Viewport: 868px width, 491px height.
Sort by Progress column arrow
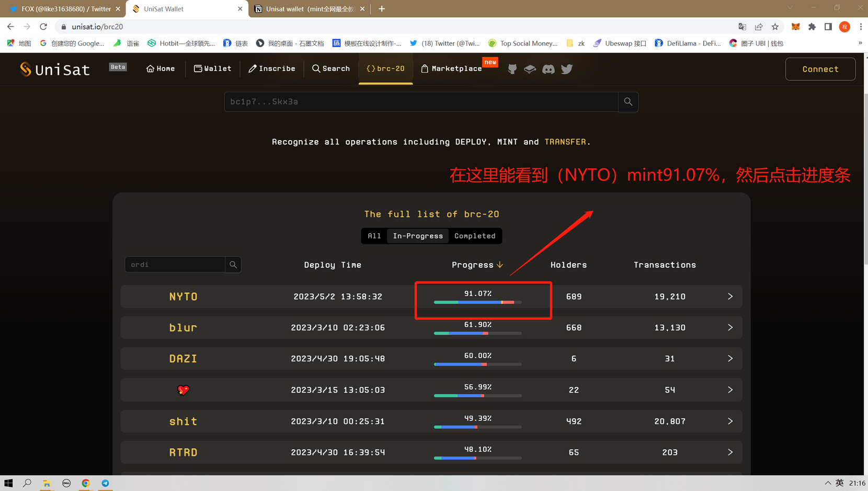click(x=500, y=265)
